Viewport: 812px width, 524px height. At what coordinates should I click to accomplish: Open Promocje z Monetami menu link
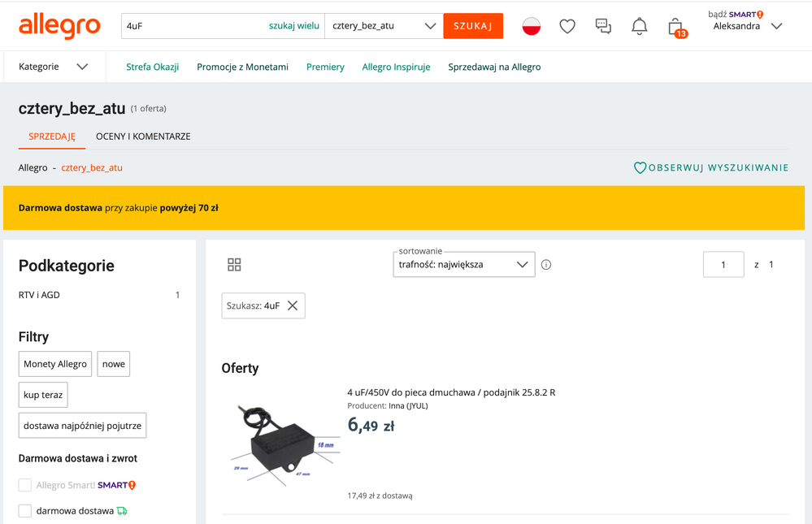click(x=242, y=67)
